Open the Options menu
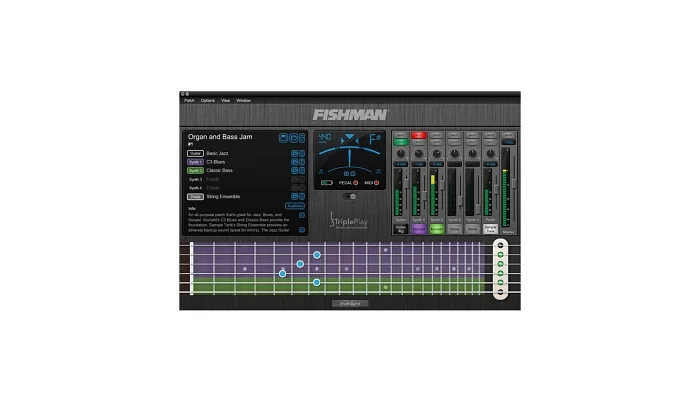The width and height of the screenshot is (700, 400). coord(208,100)
